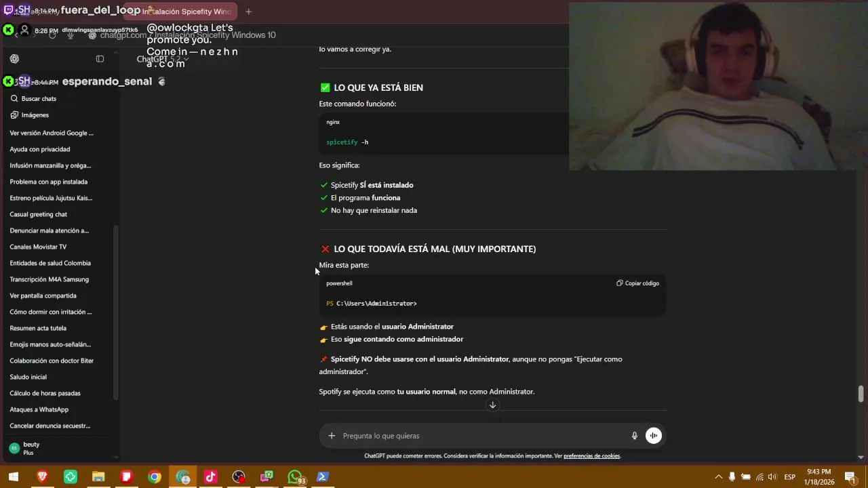The width and height of the screenshot is (868, 488).
Task: Open WhatsApp from the taskbar
Action: click(296, 477)
